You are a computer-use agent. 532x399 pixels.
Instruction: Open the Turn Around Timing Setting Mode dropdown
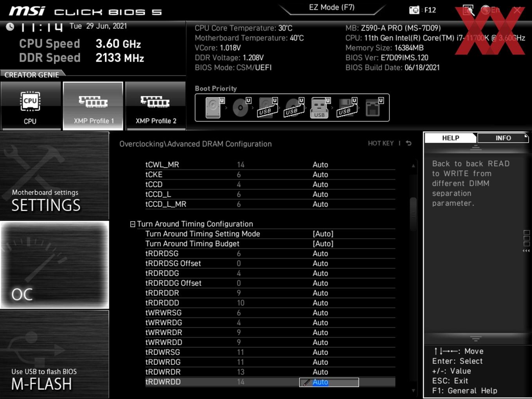click(323, 234)
